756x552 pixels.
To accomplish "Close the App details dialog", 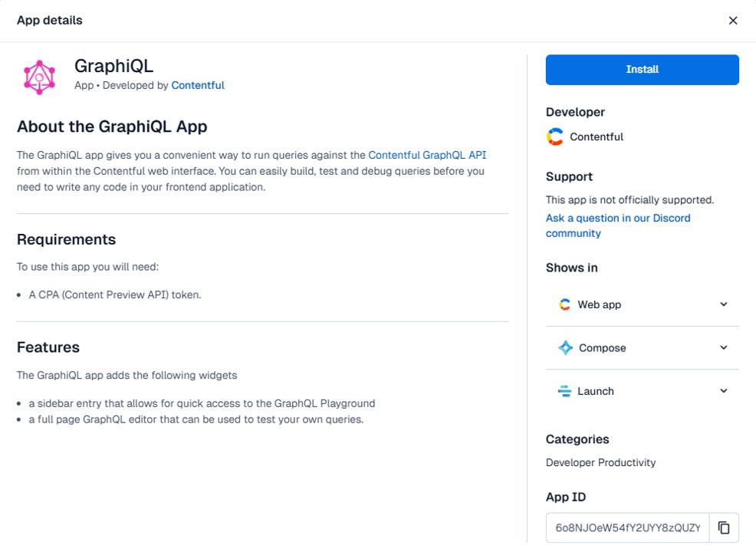I will point(733,21).
